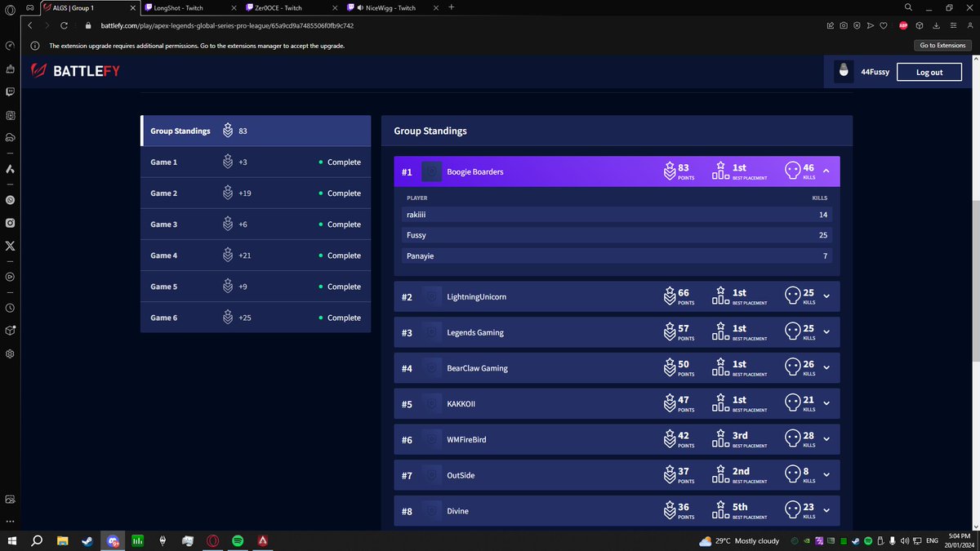Open Windows taskbar search
Viewport: 980px width, 551px height.
37,540
